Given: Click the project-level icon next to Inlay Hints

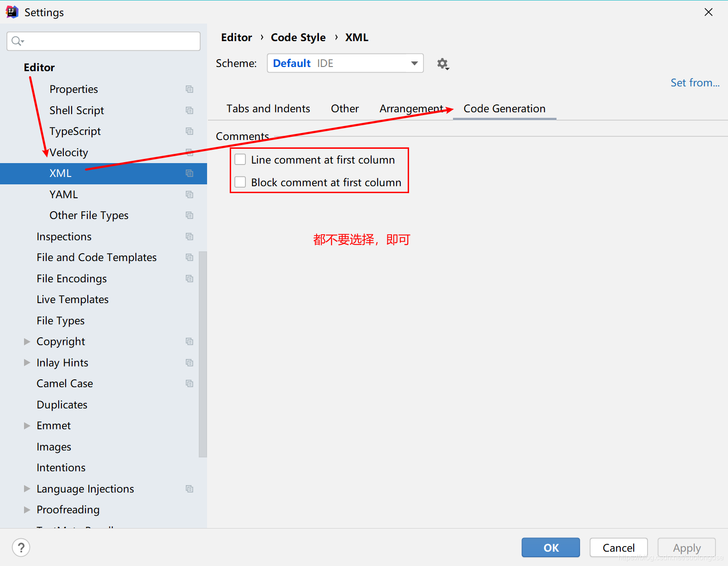Looking at the screenshot, I should coord(190,363).
